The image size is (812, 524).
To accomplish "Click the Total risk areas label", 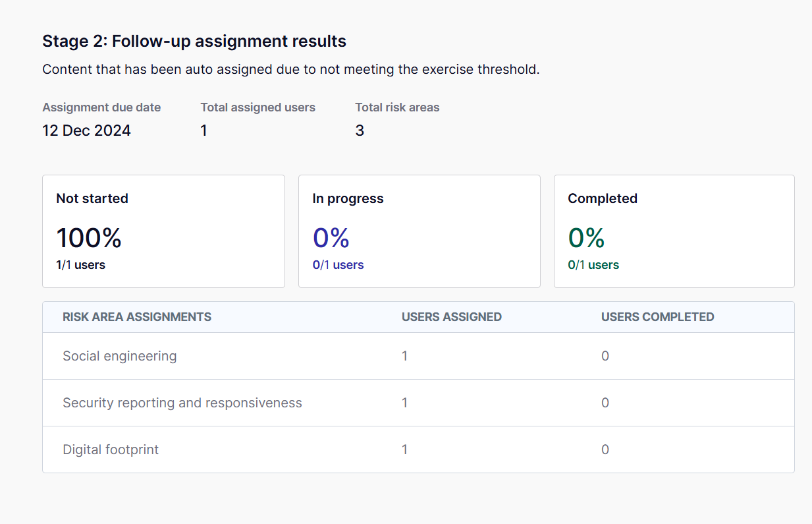I will [397, 107].
